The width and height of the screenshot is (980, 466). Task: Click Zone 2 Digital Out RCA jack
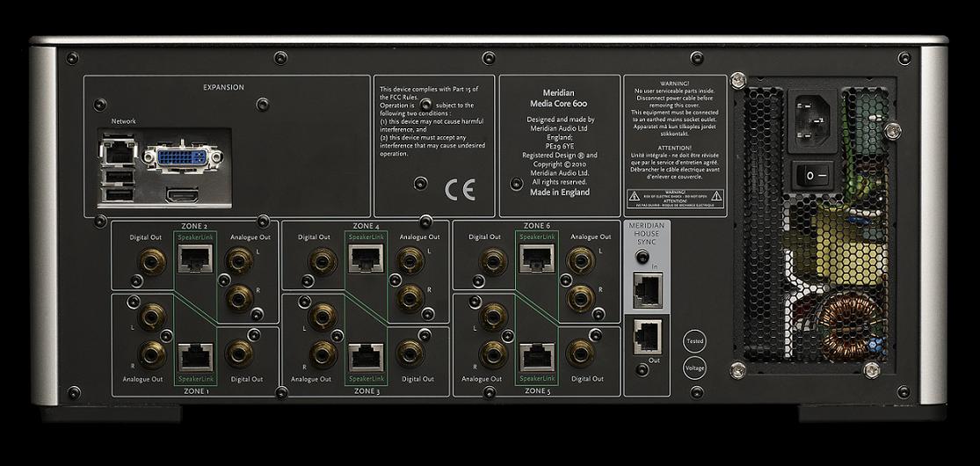coord(153,261)
